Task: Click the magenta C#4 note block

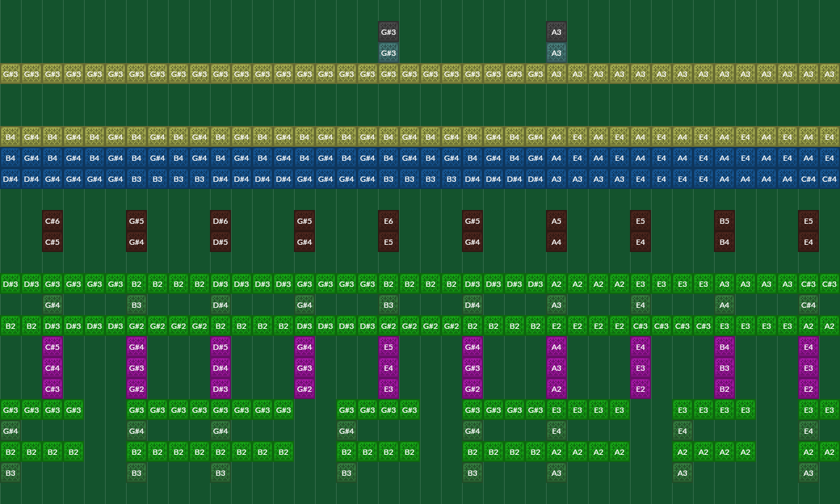Action: tap(52, 368)
